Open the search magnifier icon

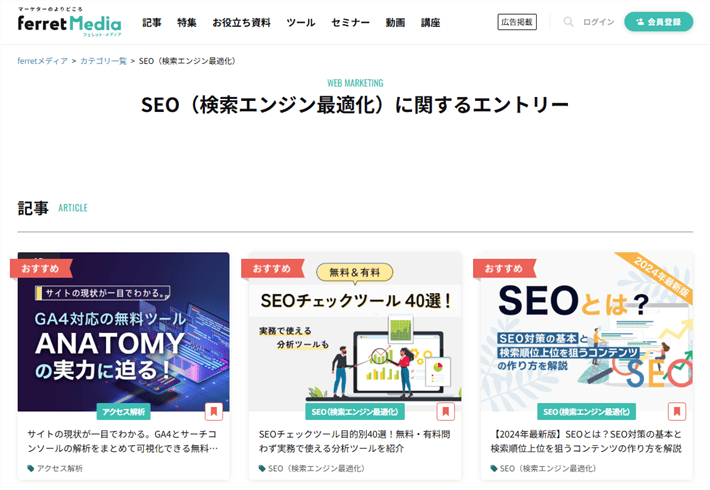(568, 22)
